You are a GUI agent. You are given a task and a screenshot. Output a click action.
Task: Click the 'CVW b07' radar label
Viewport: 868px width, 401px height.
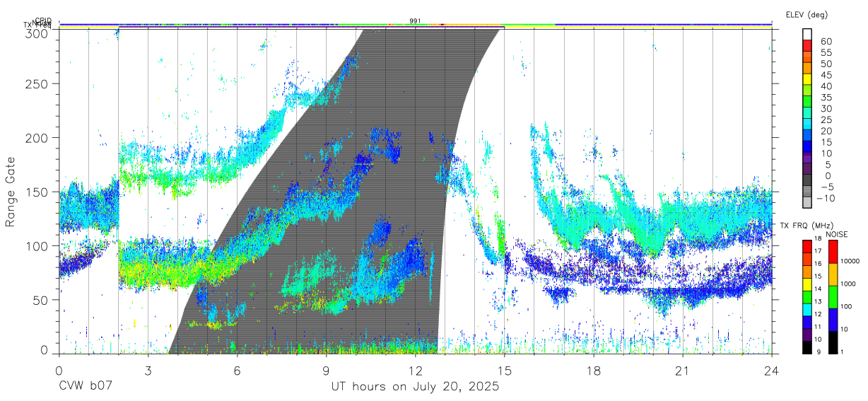[x=86, y=387]
